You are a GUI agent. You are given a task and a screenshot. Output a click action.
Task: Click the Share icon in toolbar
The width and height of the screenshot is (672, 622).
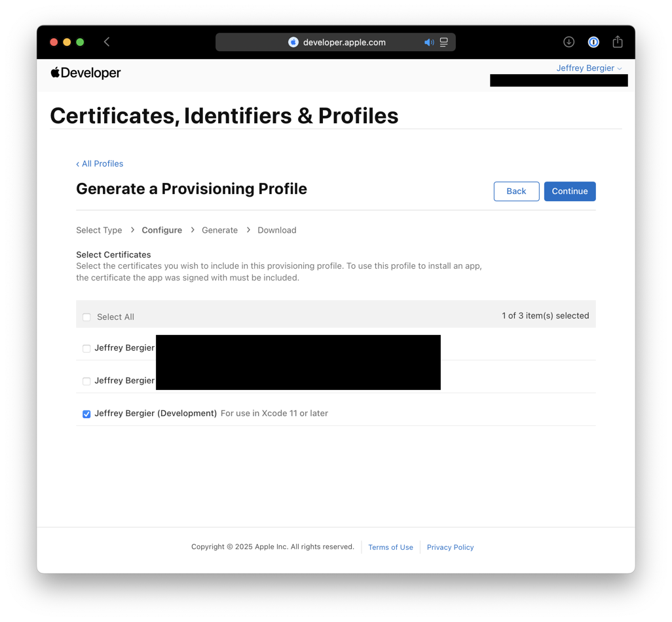618,42
